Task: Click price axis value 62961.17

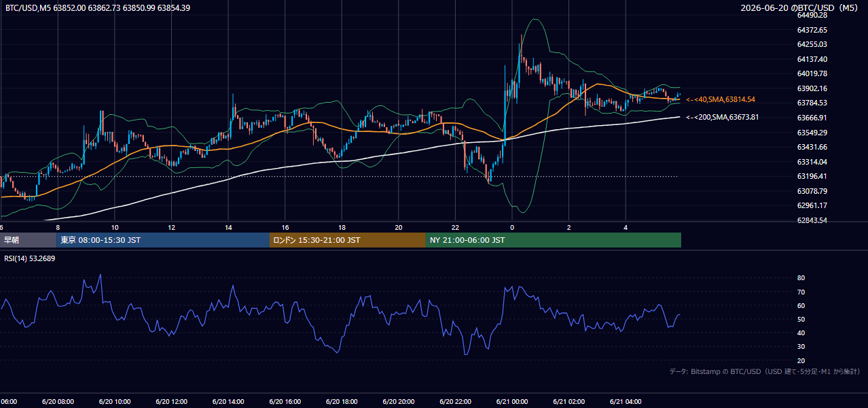Action: [x=812, y=205]
